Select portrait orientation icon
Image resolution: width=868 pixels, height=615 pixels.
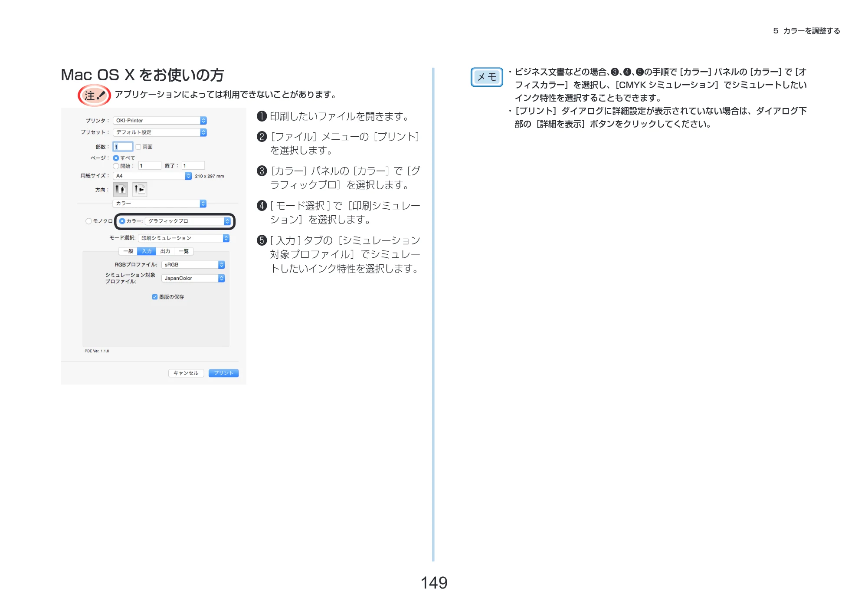121,190
